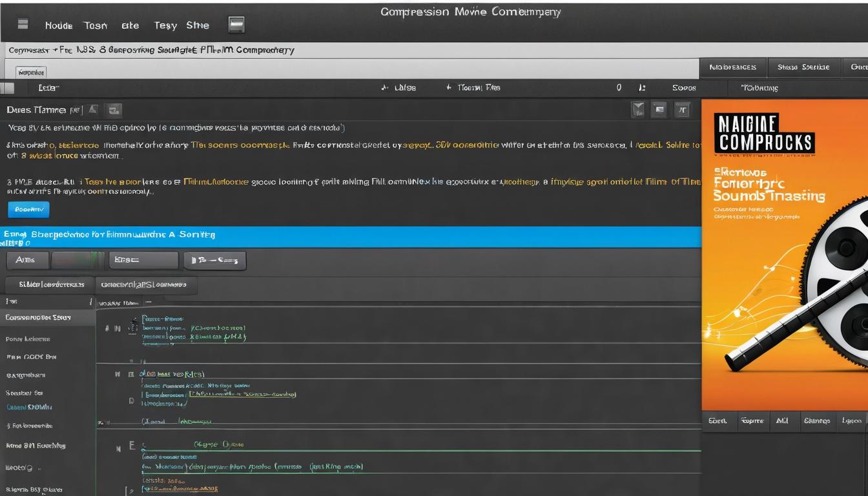Open the Stne menu

click(x=198, y=25)
